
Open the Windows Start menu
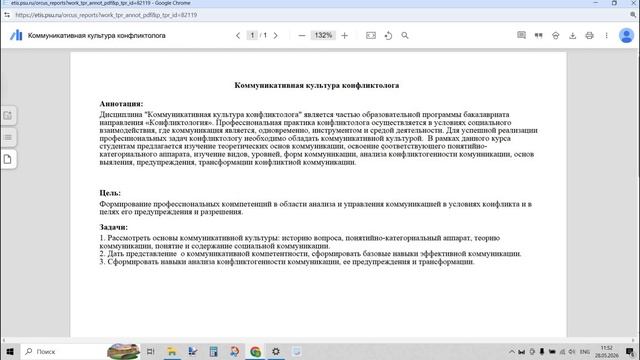[x=10, y=351]
